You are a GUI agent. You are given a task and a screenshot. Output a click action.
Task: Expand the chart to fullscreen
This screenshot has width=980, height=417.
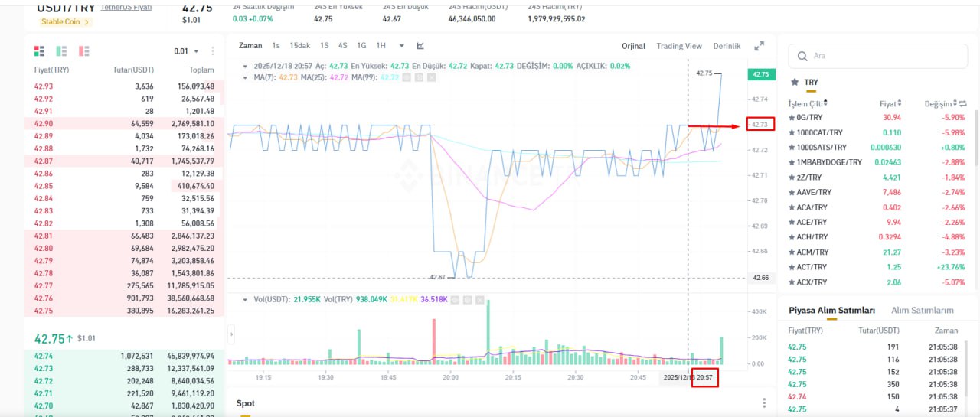click(x=759, y=46)
